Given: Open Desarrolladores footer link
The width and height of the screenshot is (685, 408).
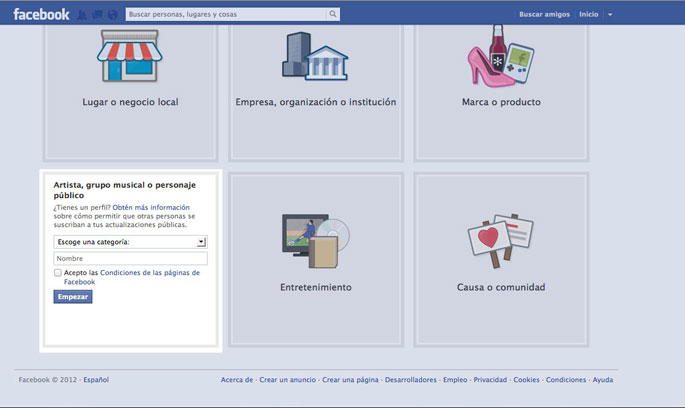Looking at the screenshot, I should point(411,380).
